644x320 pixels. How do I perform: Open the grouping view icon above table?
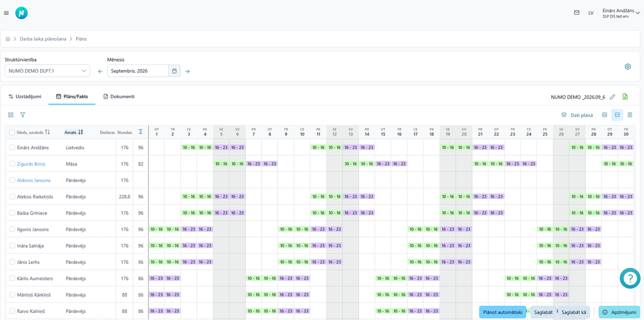pyautogui.click(x=11, y=115)
